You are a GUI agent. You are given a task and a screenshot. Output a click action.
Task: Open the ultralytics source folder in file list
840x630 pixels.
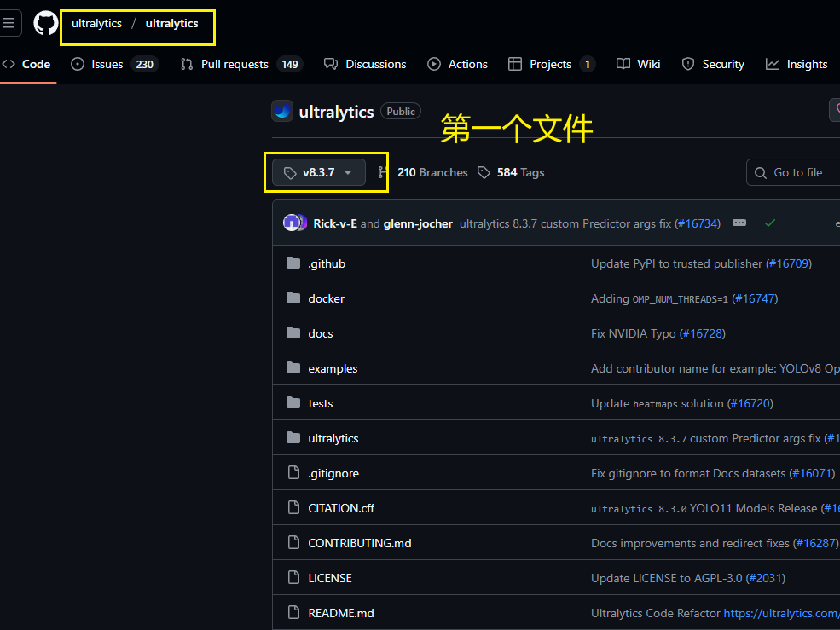(x=333, y=439)
